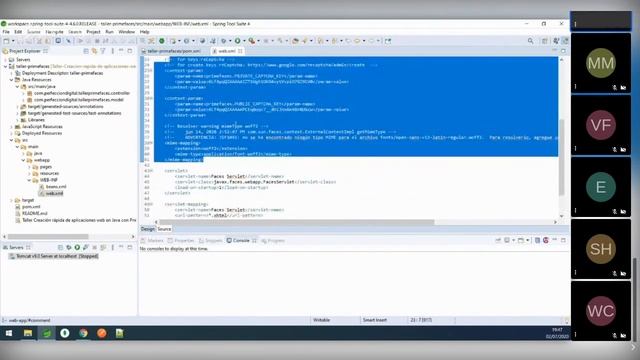
Task: Open the Project menu
Action: click(93, 32)
